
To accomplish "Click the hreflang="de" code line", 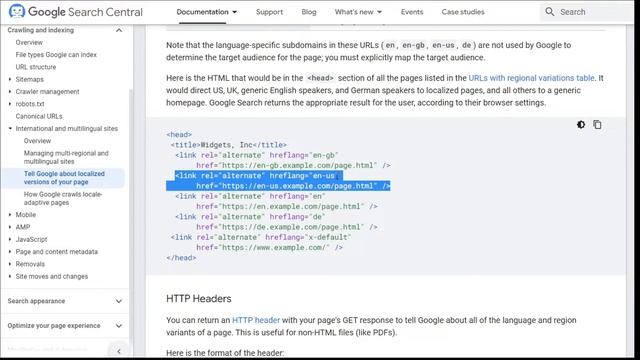I will 250,217.
